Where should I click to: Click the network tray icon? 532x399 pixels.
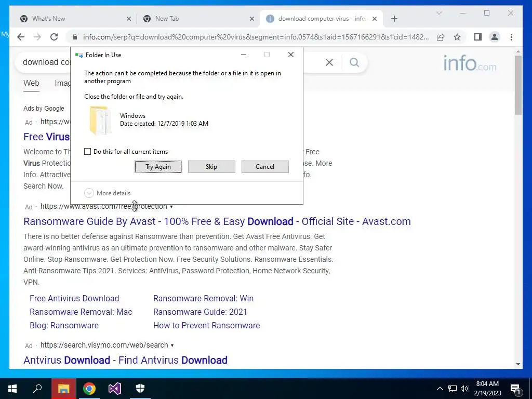point(453,389)
